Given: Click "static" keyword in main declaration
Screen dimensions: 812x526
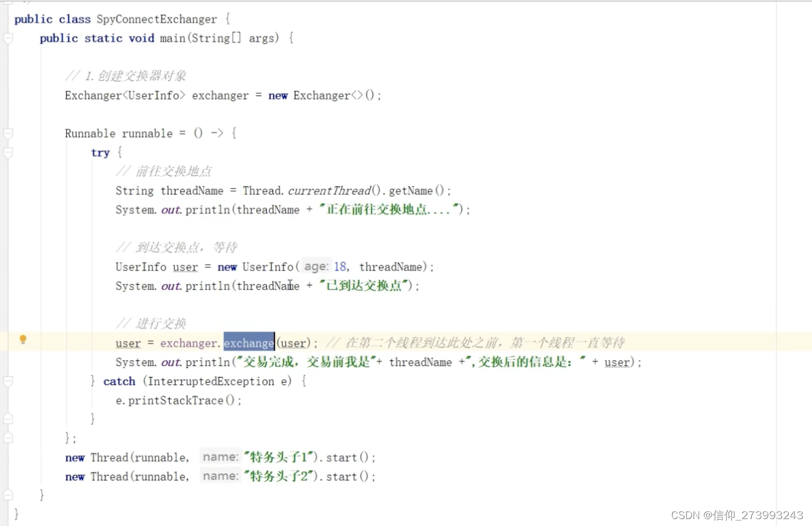Looking at the screenshot, I should [104, 38].
